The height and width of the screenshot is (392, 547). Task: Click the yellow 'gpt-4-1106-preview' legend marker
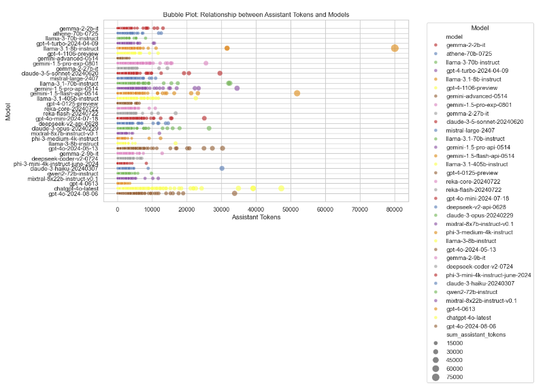click(435, 88)
